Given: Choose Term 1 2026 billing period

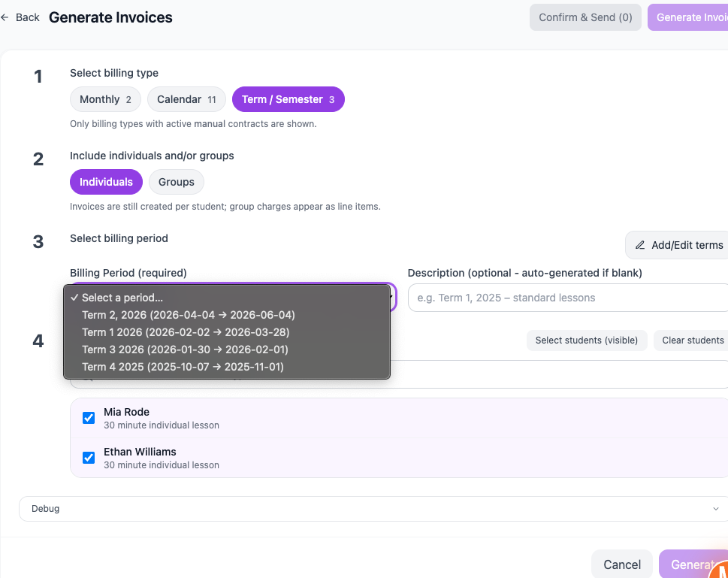Looking at the screenshot, I should (186, 331).
